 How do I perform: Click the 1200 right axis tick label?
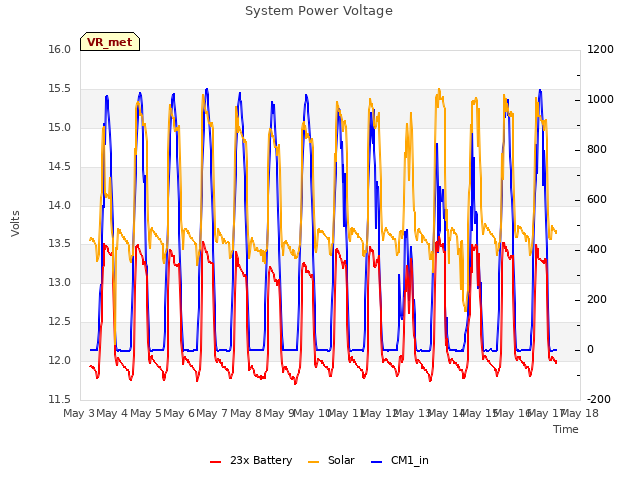coord(600,49)
